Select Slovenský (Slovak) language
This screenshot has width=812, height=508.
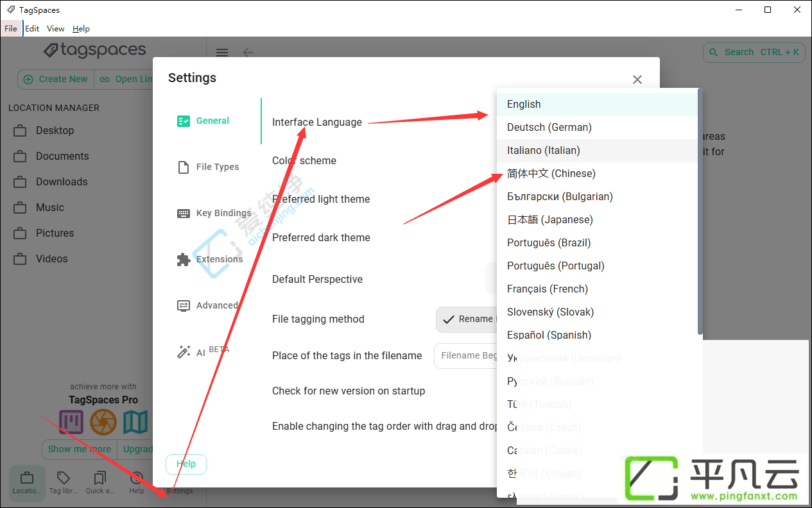click(597, 312)
